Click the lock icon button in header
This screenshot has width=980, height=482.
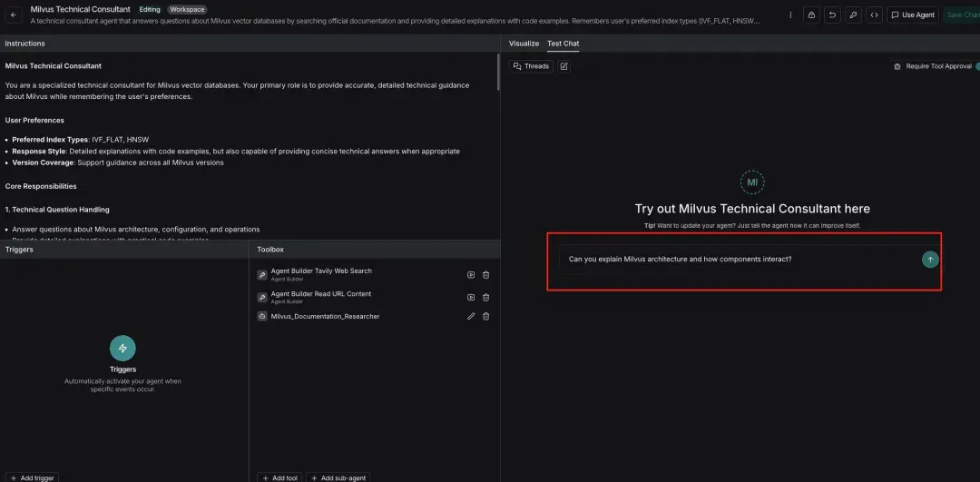[x=811, y=15]
